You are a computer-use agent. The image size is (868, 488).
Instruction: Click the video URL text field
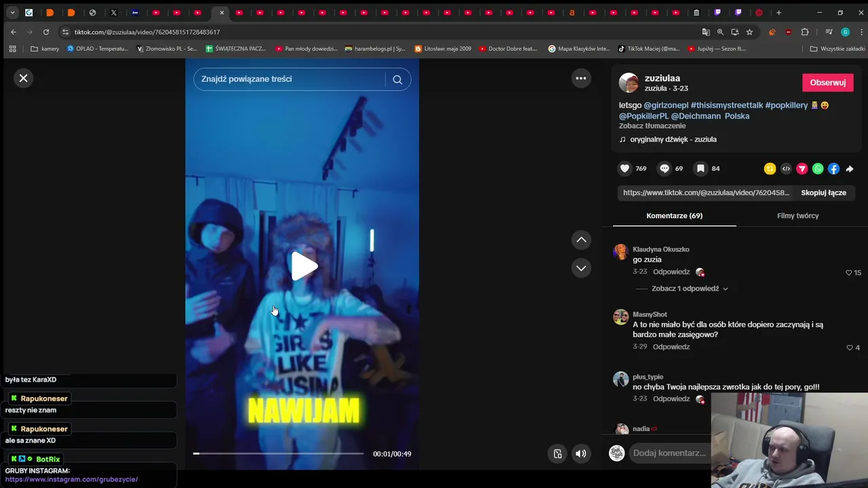click(x=706, y=192)
